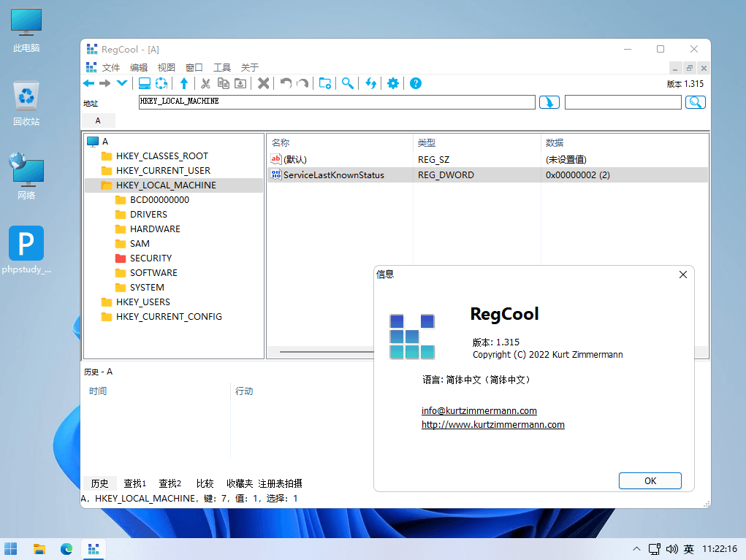Viewport: 746px width, 560px height.
Task: Open the 文件 menu
Action: point(111,67)
